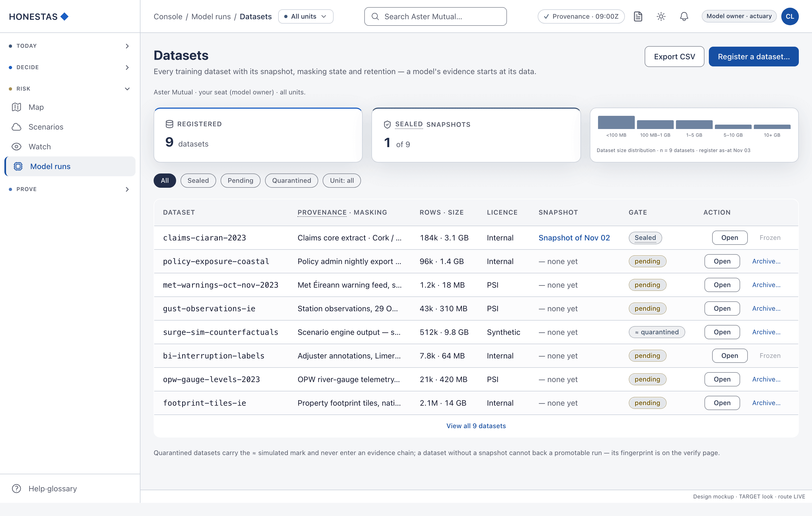Screen dimensions: 812x516
Task: Focus the Search Aster Mutual field
Action: [435, 16]
